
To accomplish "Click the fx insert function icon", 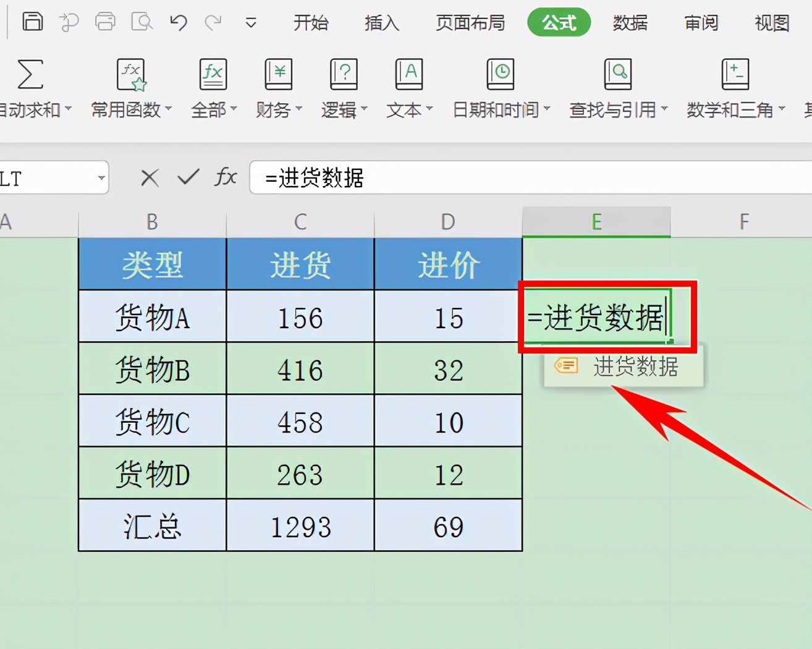I will pos(226,177).
